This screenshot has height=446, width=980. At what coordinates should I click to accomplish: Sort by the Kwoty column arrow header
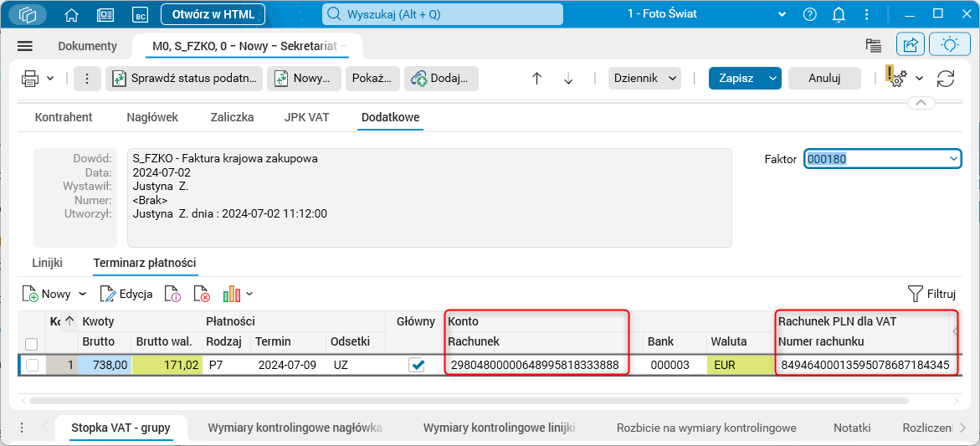tap(69, 321)
